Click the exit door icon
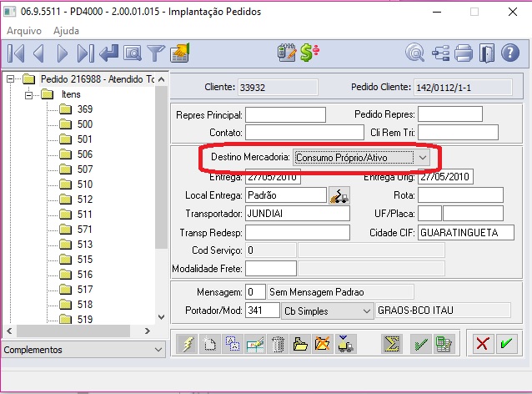This screenshot has height=394, width=532. 487,53
